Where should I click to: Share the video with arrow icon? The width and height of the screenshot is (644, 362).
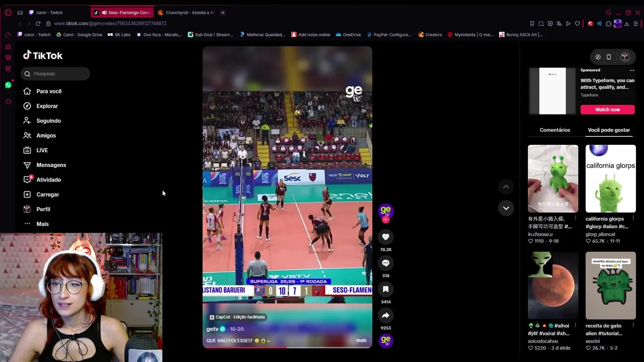point(385,315)
